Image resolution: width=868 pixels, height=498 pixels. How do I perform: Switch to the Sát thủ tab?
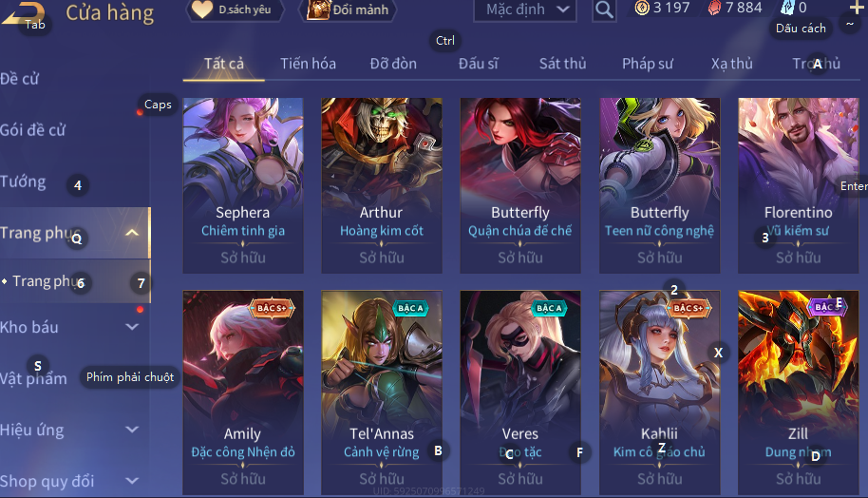(562, 64)
